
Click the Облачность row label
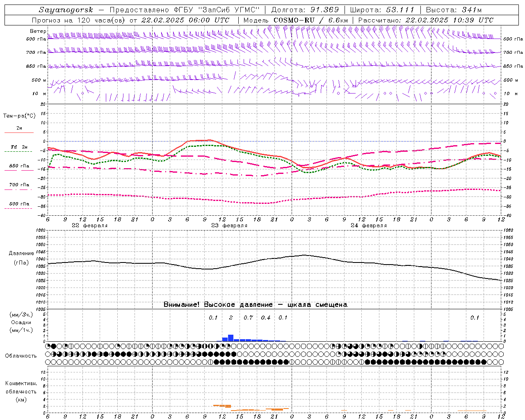point(21,356)
